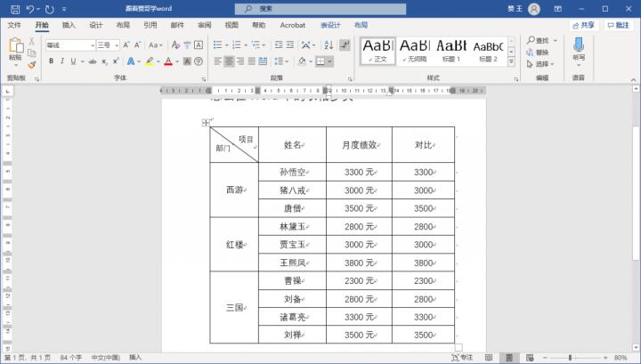Toggle Bold formatting
Image resolution: width=641 pixels, height=364 pixels.
coord(51,61)
